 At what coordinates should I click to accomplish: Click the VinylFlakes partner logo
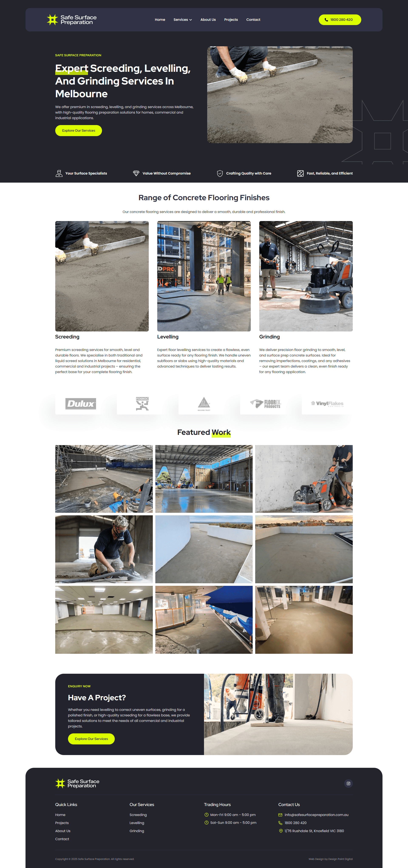coord(327,403)
